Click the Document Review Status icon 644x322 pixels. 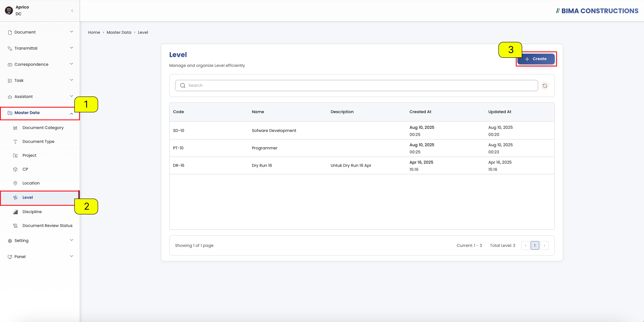click(15, 226)
